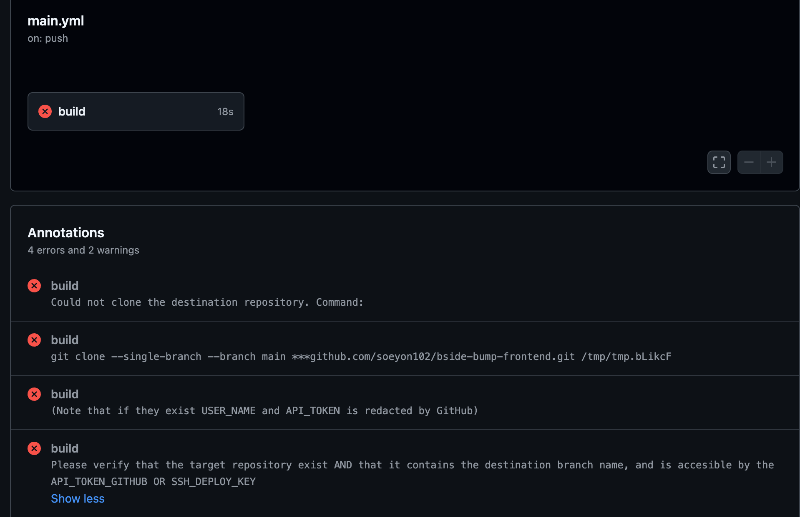800x517 pixels.
Task: Click '4 errors and 2 warnings' summary
Action: (83, 250)
